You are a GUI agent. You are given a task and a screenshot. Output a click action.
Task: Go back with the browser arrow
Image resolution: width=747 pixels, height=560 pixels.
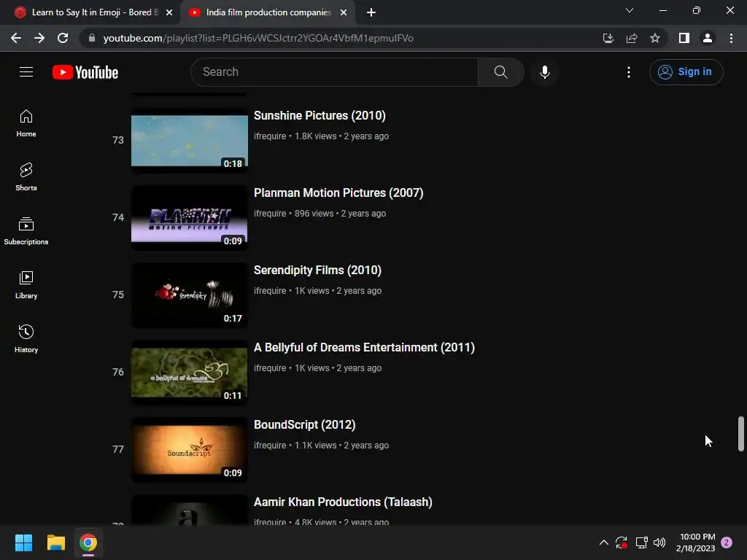pos(16,38)
